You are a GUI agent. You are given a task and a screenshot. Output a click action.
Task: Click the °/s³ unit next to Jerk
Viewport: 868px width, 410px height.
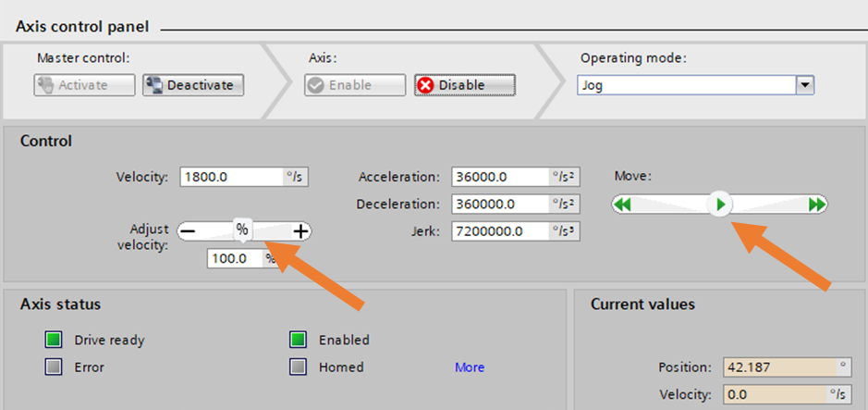564,231
